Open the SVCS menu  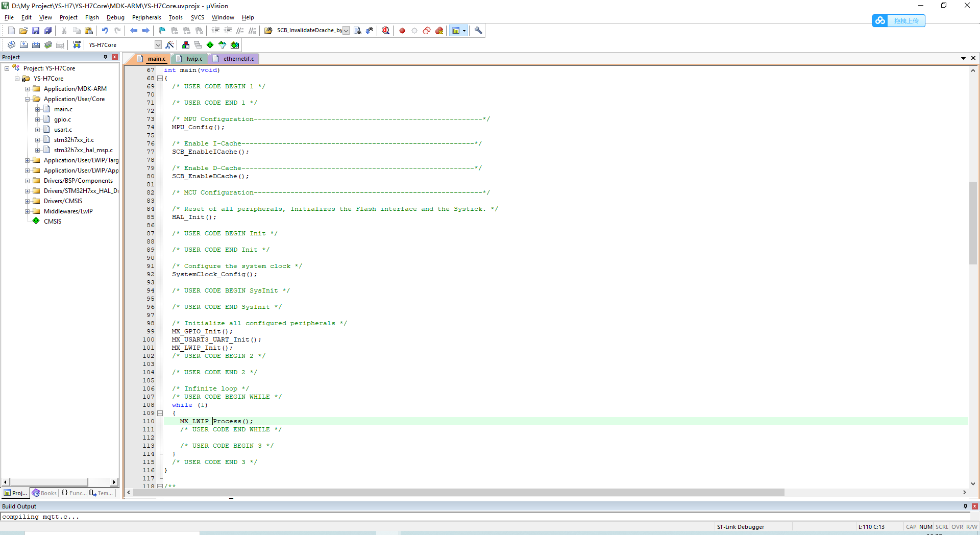197,17
